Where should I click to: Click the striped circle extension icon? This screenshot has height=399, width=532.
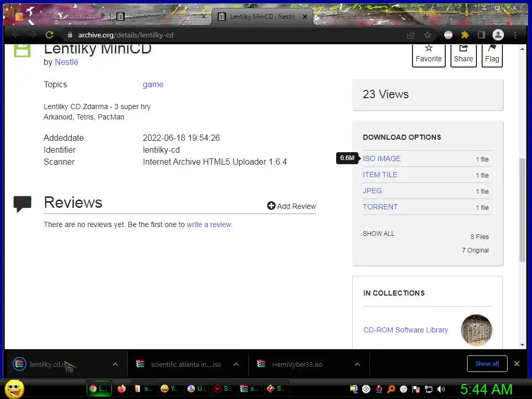pos(448,35)
